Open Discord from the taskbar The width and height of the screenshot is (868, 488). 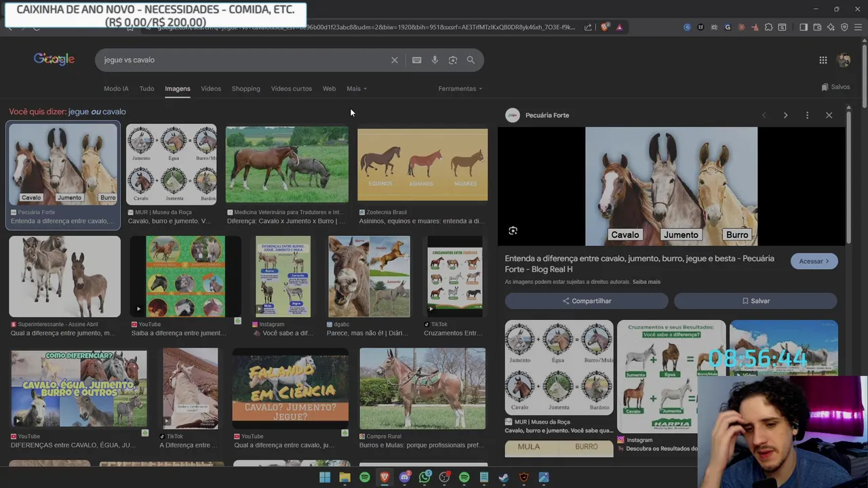[x=405, y=477]
